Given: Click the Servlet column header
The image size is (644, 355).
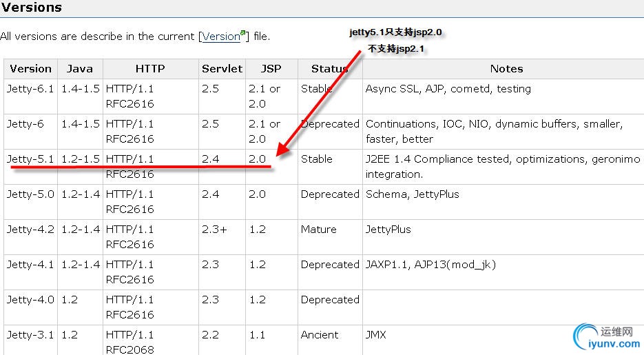Looking at the screenshot, I should (222, 69).
